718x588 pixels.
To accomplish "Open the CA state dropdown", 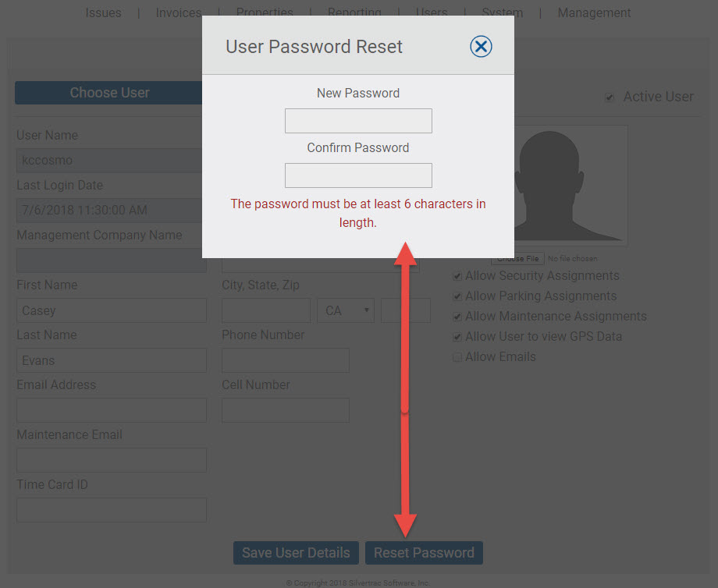I will (x=346, y=310).
